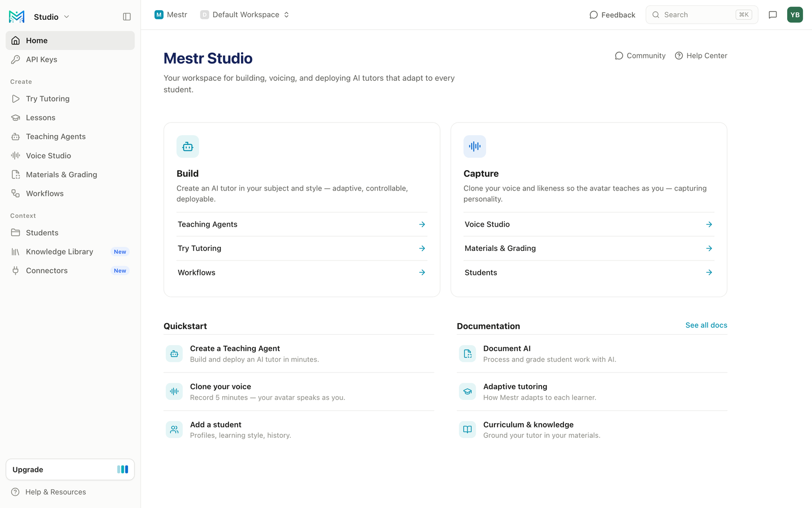
Task: Open the Community link
Action: [x=640, y=56]
